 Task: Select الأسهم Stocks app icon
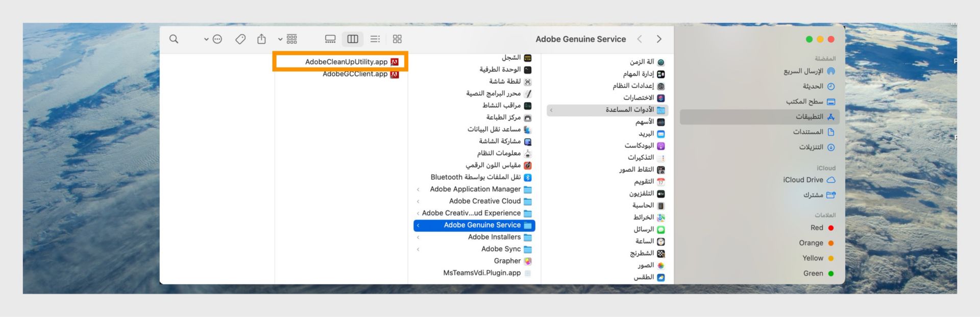tap(661, 122)
